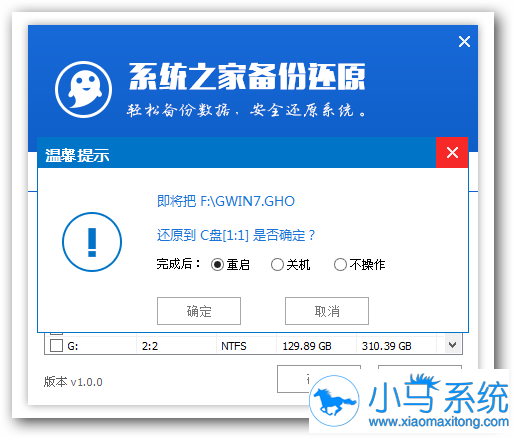This screenshot has height=438, width=514.
Task: Click the 即将把 F:\GWIN7.GHO text
Action: click(226, 201)
